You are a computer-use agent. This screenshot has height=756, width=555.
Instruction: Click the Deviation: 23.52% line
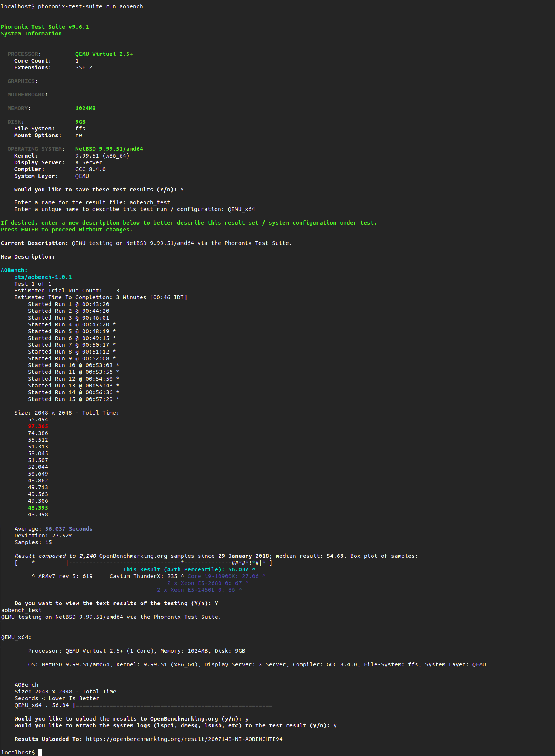tap(43, 536)
